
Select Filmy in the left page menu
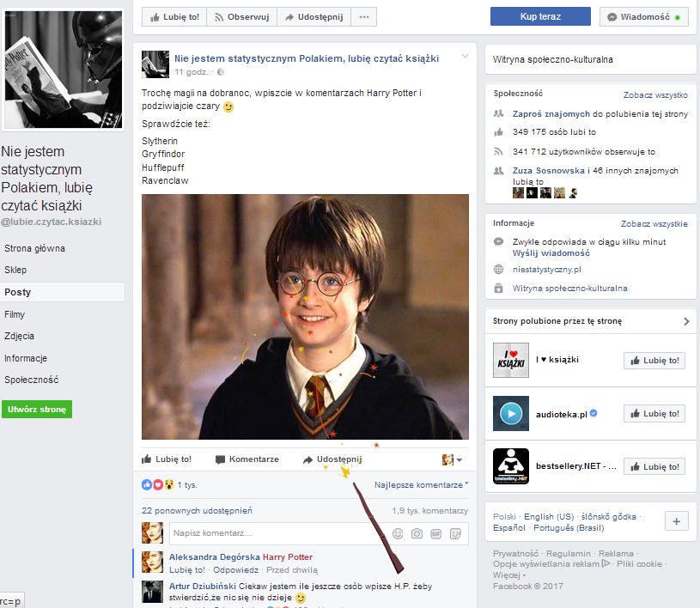point(15,314)
